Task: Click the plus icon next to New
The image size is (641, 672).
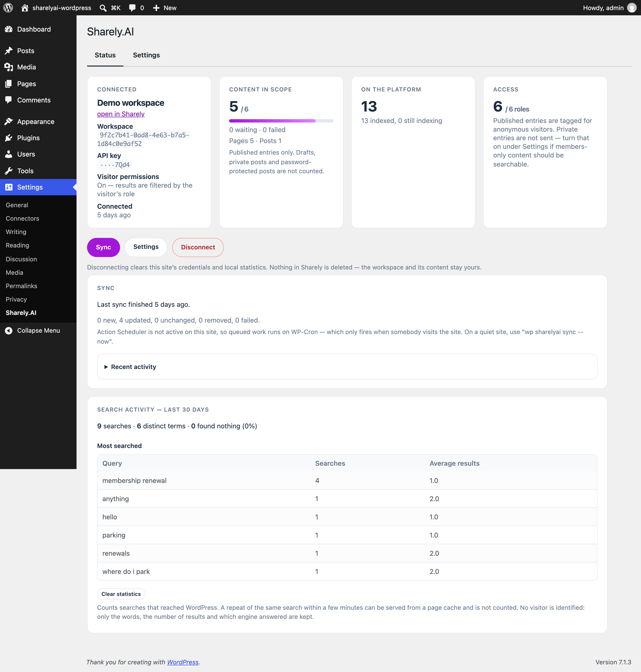Action: (x=156, y=7)
